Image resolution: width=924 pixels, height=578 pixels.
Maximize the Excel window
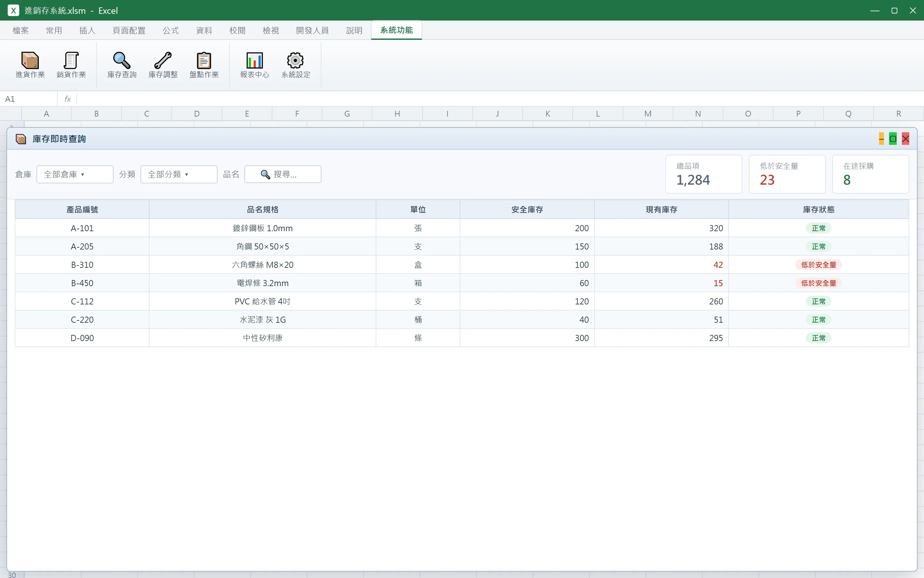[x=894, y=10]
